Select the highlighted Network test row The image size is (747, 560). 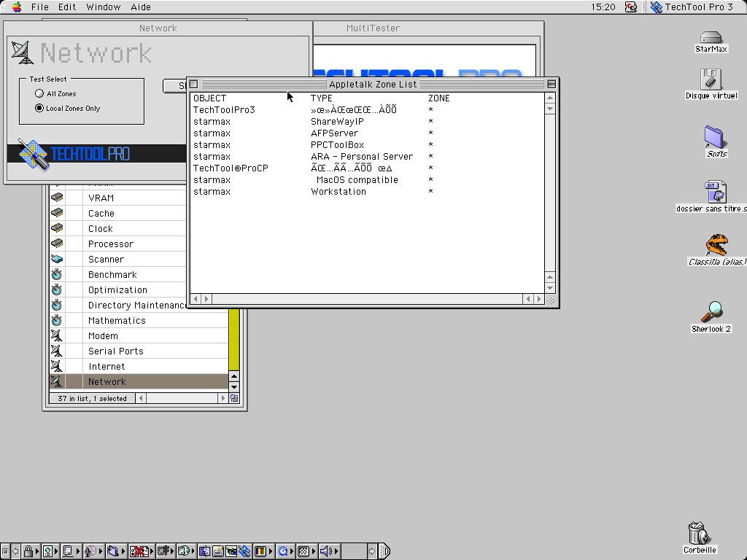click(x=139, y=381)
